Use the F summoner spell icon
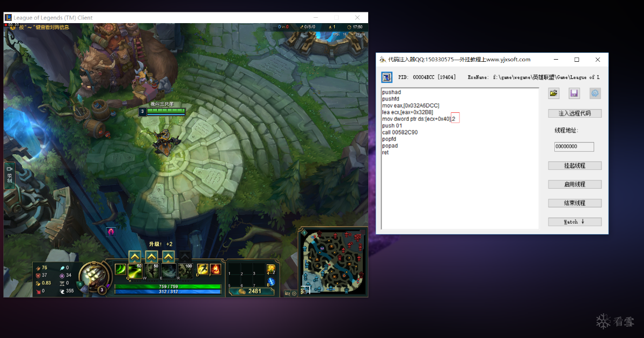This screenshot has width=644, height=338. pyautogui.click(x=215, y=270)
